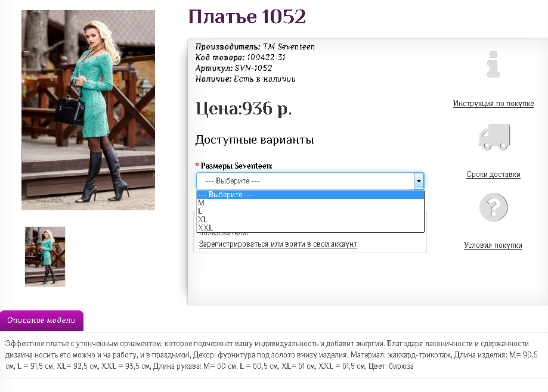Enlarge the main dress product photo
This screenshot has width=548, height=392.
[88, 110]
